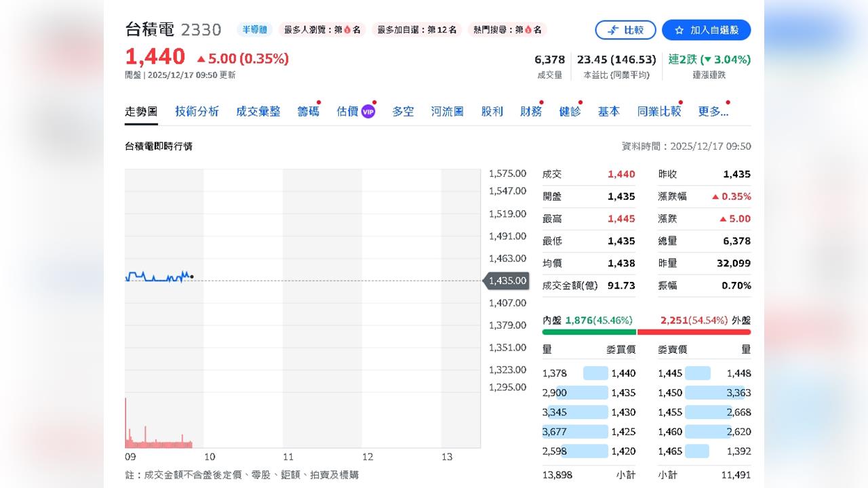Image resolution: width=868 pixels, height=488 pixels.
Task: Select the 成交彙整 tab
Action: tap(258, 111)
